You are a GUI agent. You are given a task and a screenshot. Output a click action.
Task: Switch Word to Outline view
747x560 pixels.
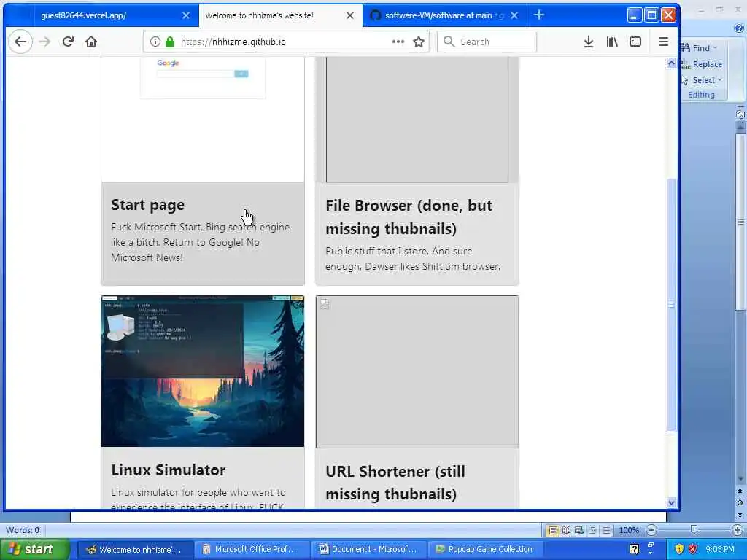point(592,530)
